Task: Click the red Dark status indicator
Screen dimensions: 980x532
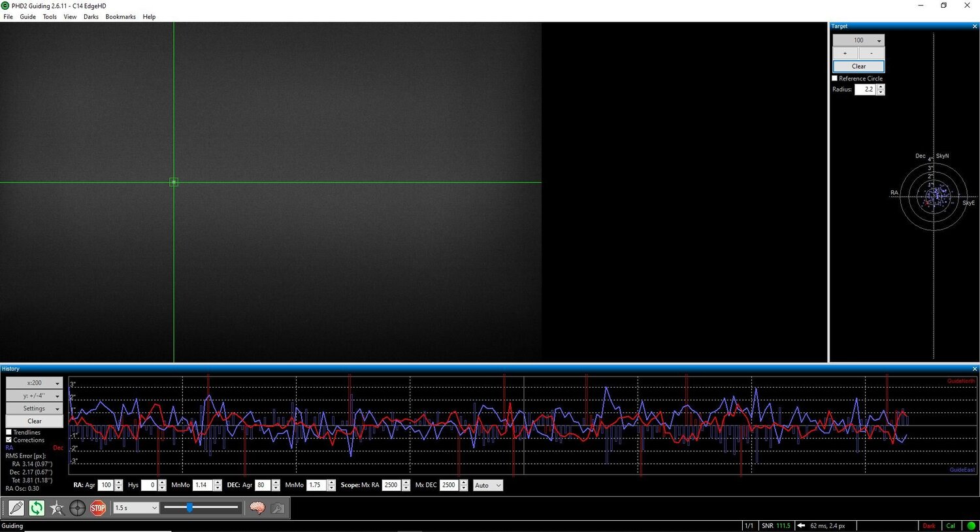Action: pyautogui.click(x=928, y=525)
